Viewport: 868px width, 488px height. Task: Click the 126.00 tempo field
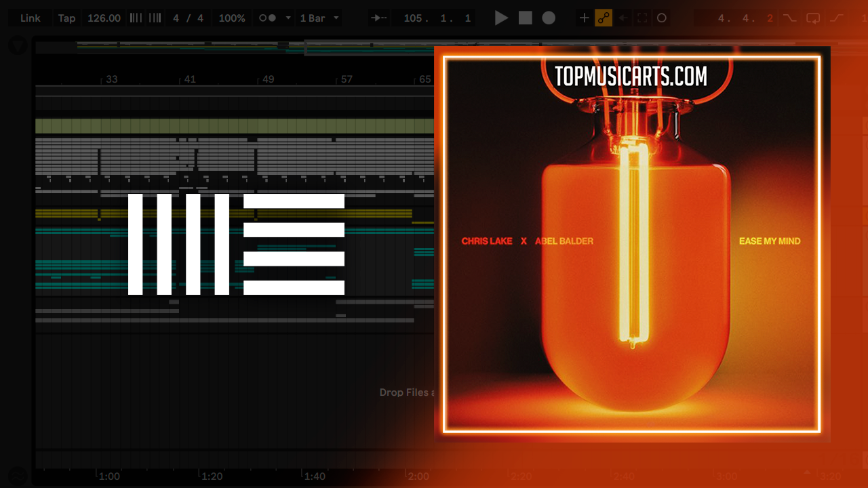coord(104,18)
